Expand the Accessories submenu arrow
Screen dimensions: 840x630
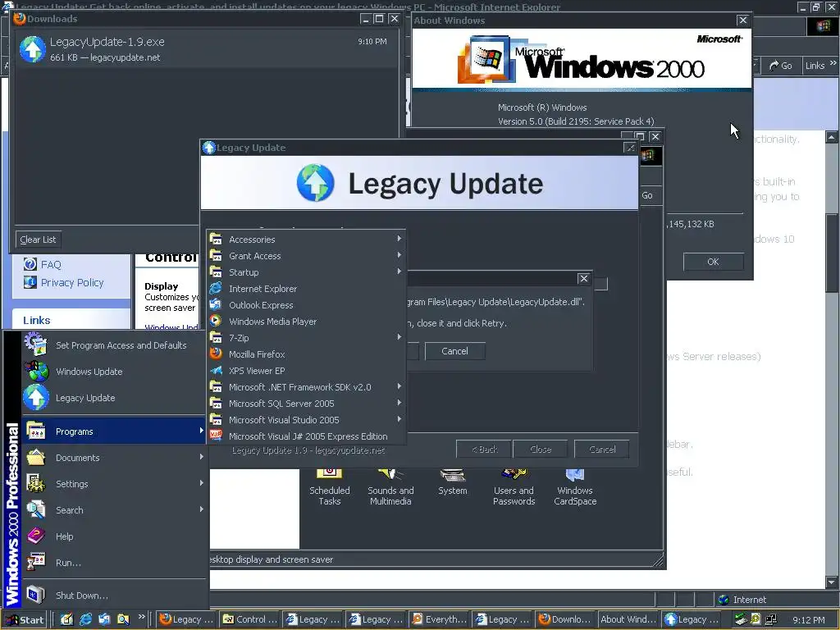(399, 239)
